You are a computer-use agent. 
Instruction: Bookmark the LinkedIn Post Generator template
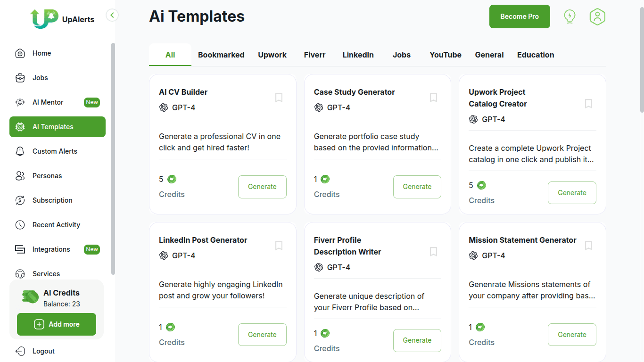pyautogui.click(x=279, y=246)
